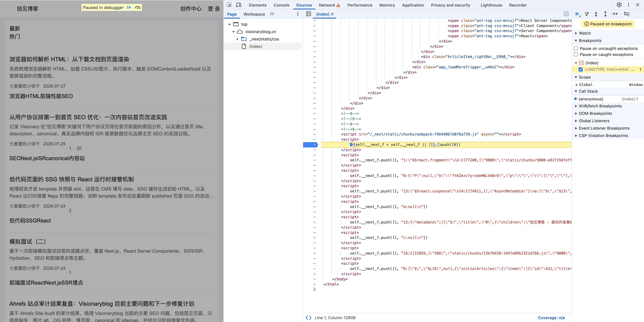Open article 浏览器如何解析 HTML
644x322 pixels.
tap(69, 59)
